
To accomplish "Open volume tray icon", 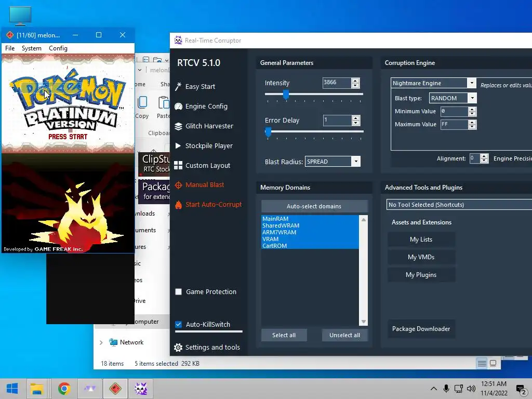I will click(x=471, y=389).
